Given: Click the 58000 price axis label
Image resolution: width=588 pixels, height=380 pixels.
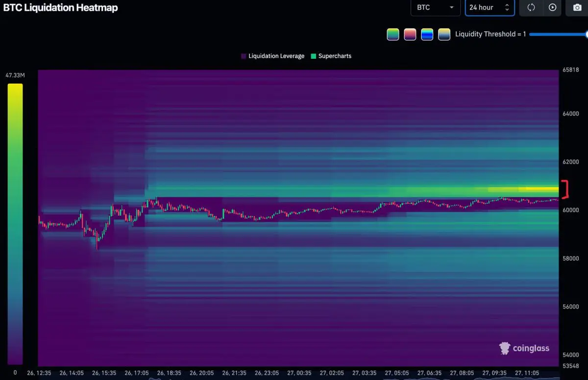Looking at the screenshot, I should pyautogui.click(x=570, y=258).
